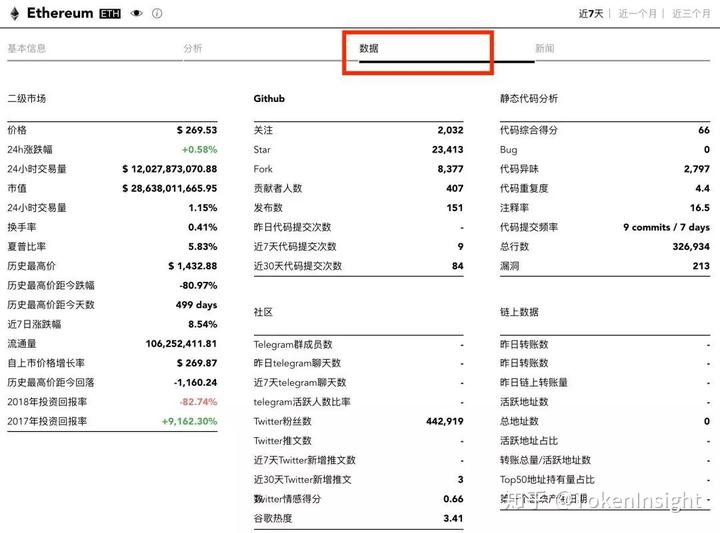
Task: Click the 漏洞 value 213
Action: pos(701,266)
